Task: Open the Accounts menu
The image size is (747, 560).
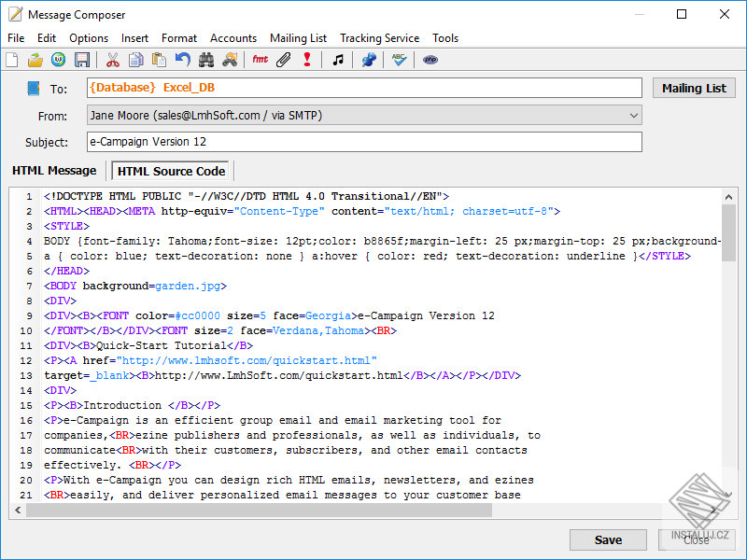Action: coord(233,38)
